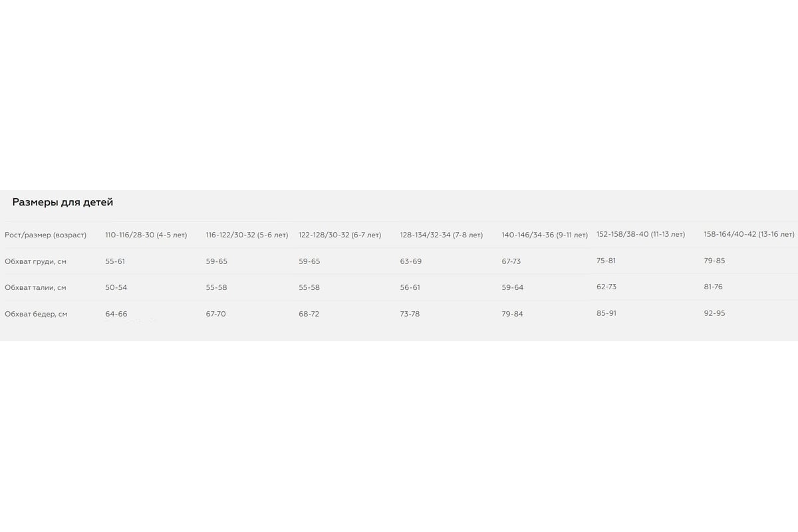Screen dimensions: 798x532
Task: Click hip value 64-66 cell
Action: [116, 314]
